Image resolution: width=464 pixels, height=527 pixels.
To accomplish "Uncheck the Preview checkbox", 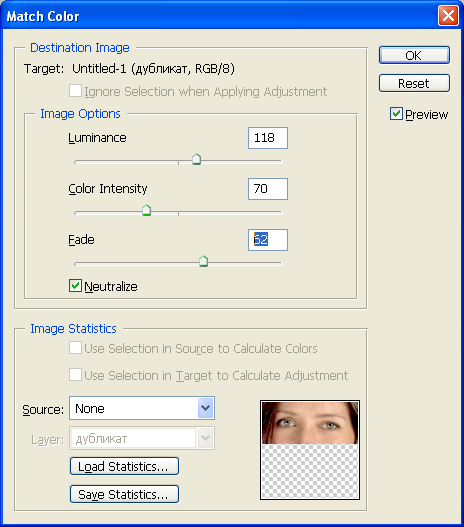I will click(396, 114).
